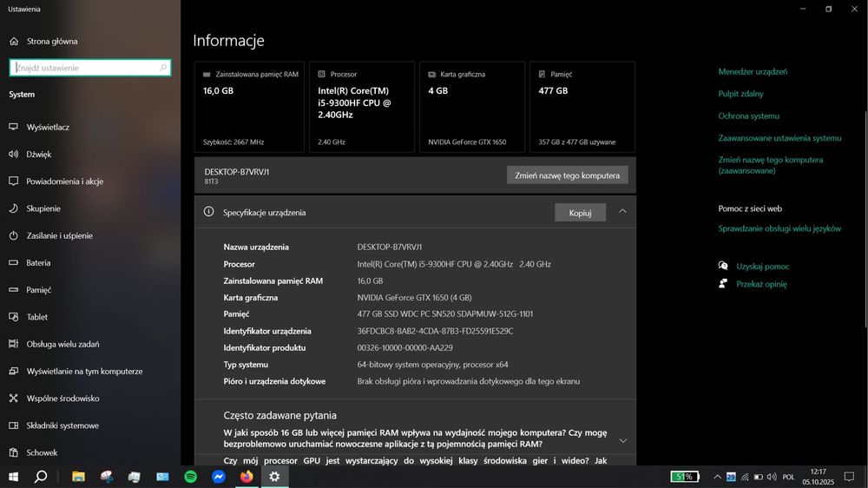Screen dimensions: 868x488
Task: Click the Wyświetlacz monitor icon
Action: click(13, 127)
